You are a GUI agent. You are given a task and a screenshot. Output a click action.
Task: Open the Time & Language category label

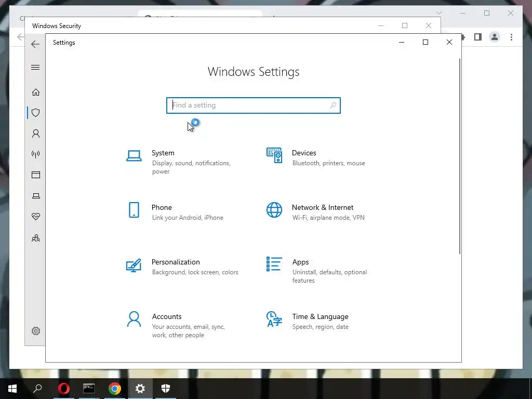pyautogui.click(x=320, y=316)
